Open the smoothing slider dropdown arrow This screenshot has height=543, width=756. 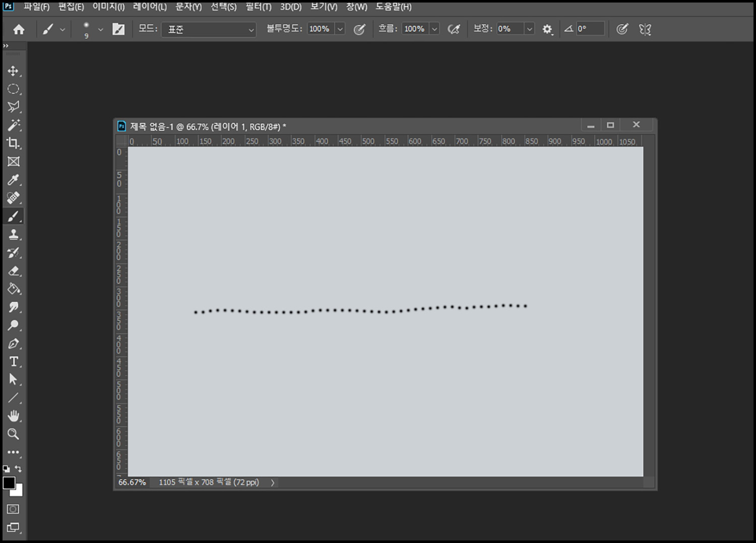point(529,29)
